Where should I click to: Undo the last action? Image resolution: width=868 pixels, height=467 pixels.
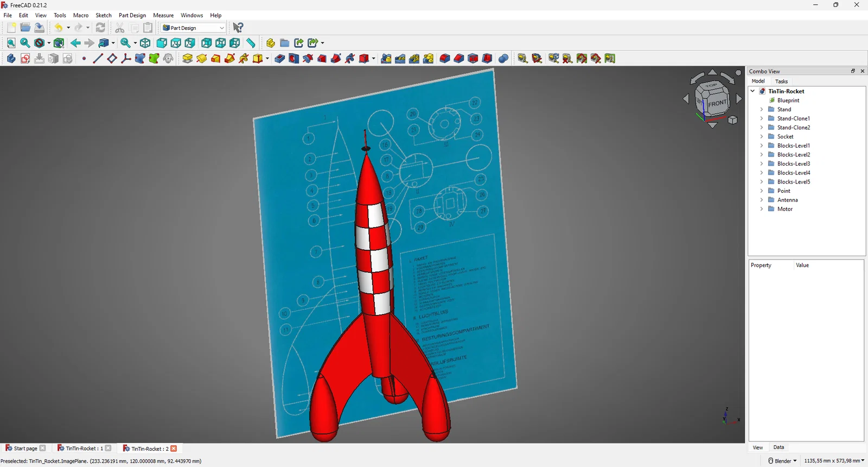58,28
